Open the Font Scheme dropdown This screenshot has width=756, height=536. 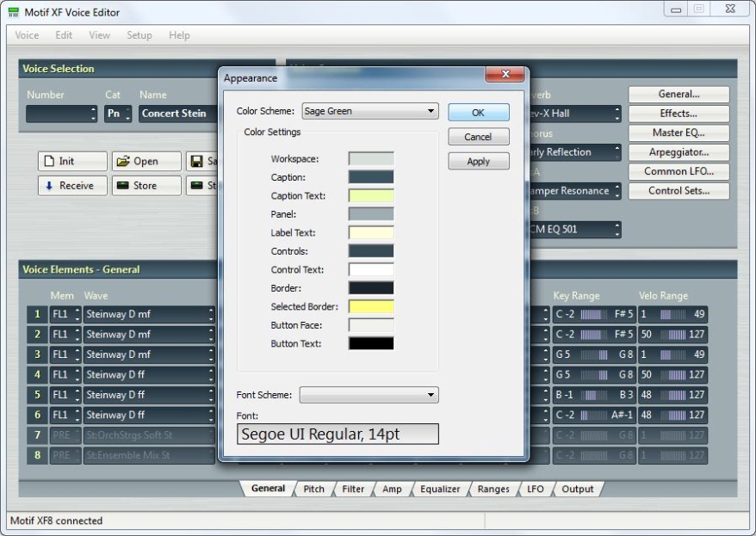[x=369, y=395]
